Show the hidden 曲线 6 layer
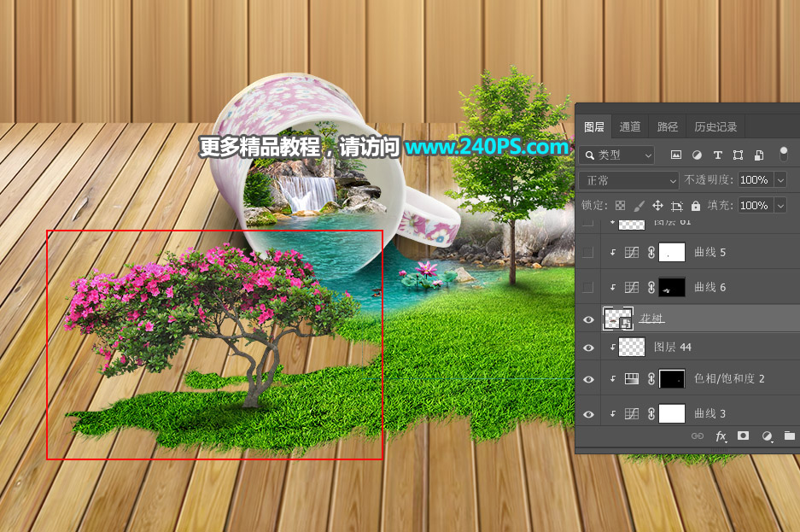This screenshot has height=532, width=800. (588, 288)
